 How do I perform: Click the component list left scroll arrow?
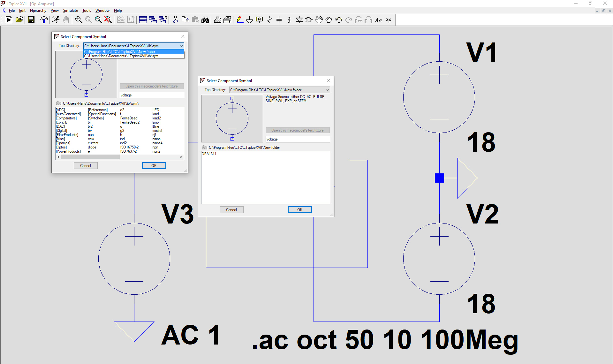(58, 157)
